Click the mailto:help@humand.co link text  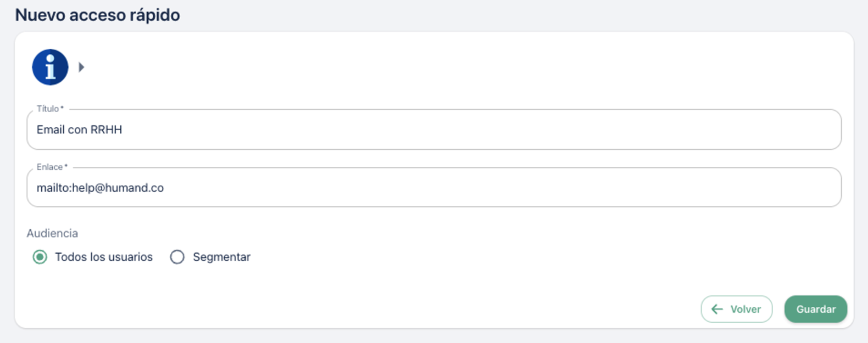pos(100,188)
